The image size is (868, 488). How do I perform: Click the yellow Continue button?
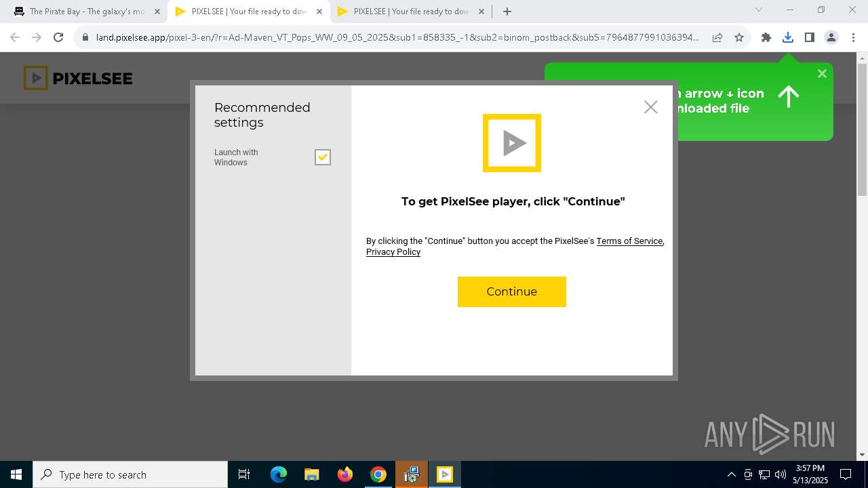[x=512, y=291]
